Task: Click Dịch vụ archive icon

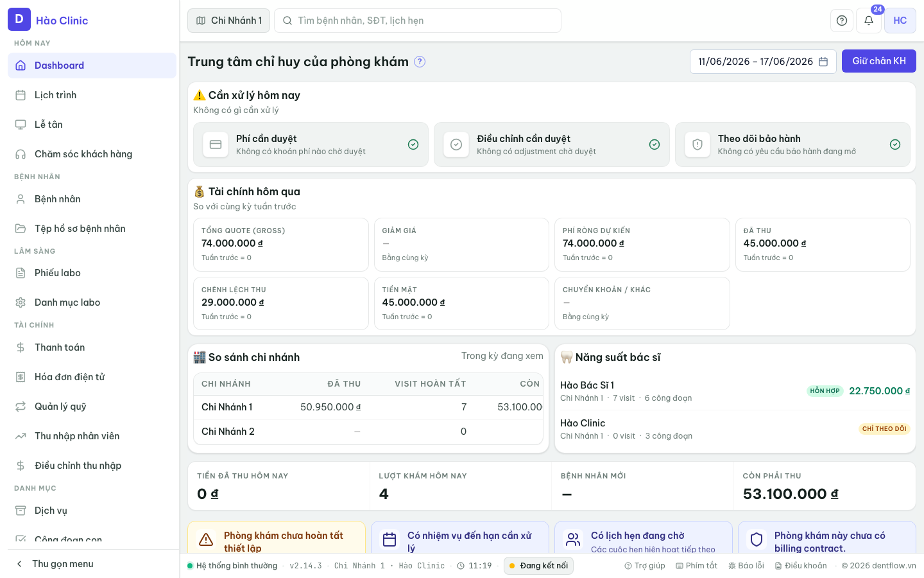Action: [x=21, y=511]
